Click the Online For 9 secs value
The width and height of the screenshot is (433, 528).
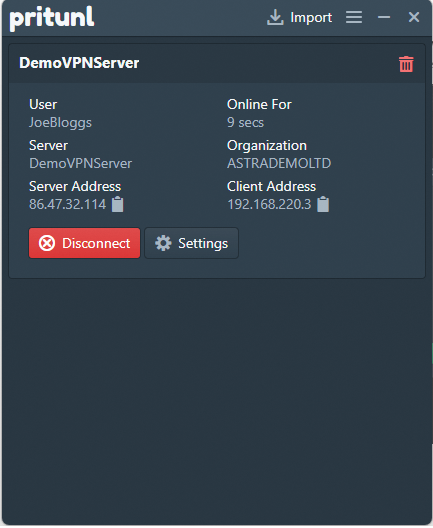(245, 123)
